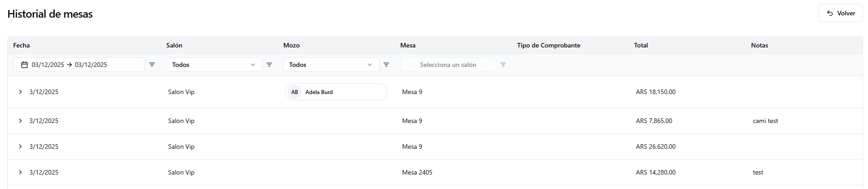Expand the Mesa 2405 row
This screenshot has width=868, height=189.
20,172
